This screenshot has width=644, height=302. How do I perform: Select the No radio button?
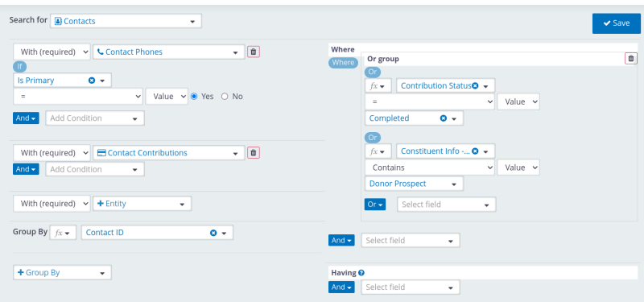pyautogui.click(x=225, y=97)
